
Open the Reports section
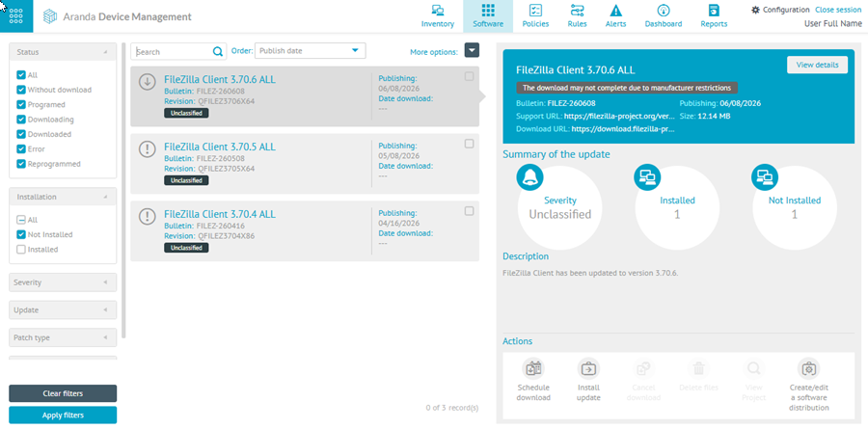(714, 16)
